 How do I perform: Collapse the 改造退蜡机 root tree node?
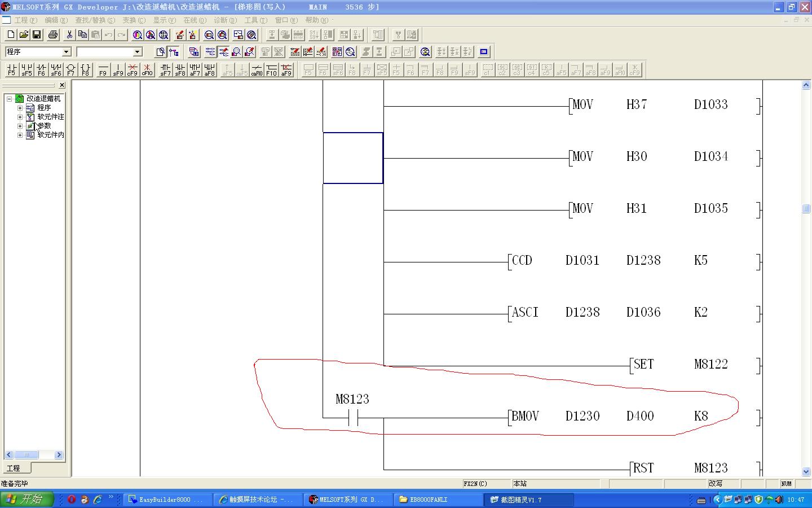(10, 99)
